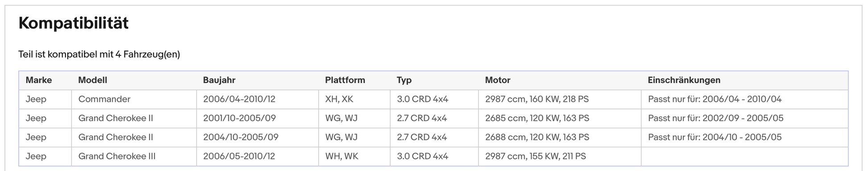
Task: Click the 2688 ccm motor cell
Action: (559, 137)
